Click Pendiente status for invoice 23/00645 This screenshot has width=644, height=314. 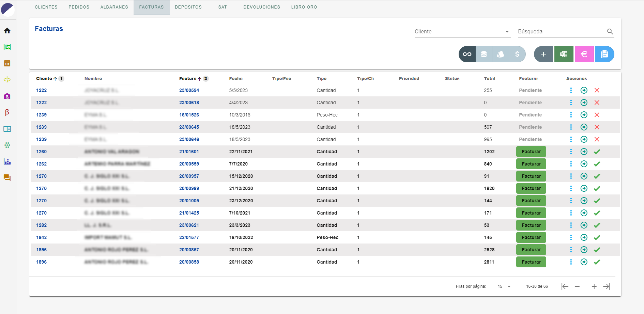[x=531, y=127]
